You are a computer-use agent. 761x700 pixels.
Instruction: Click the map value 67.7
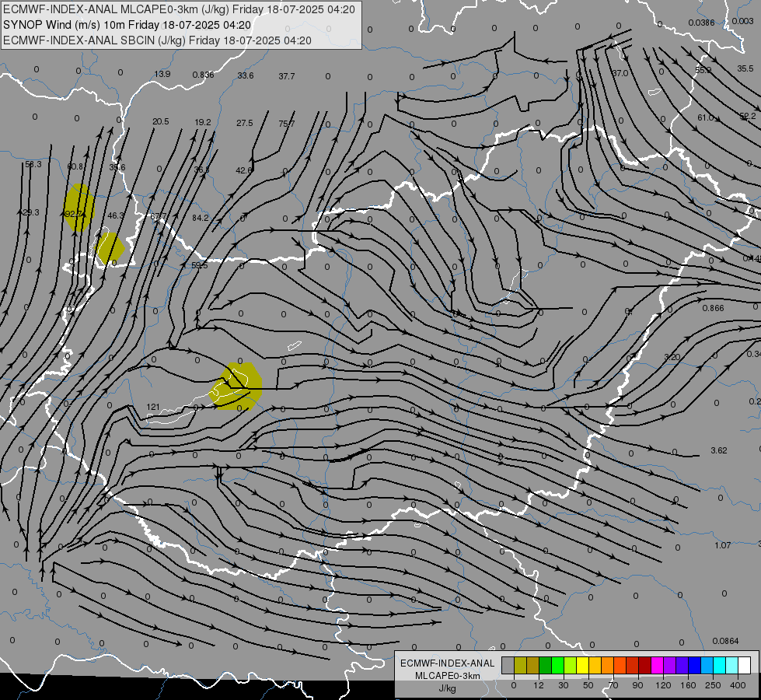159,217
